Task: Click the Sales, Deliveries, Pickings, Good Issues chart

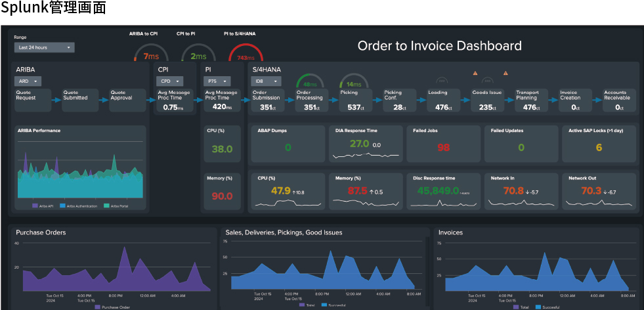Action: point(323,270)
